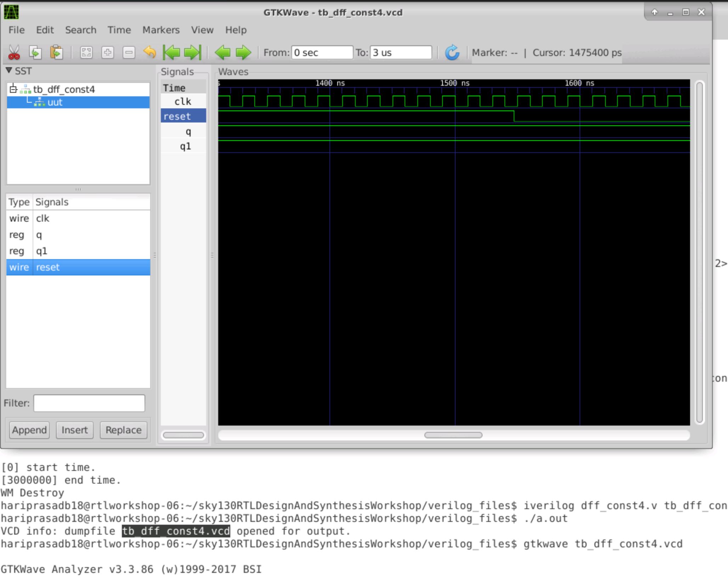Screen dimensions: 728x587
Task: Zoom in on the waveform
Action: pos(108,52)
